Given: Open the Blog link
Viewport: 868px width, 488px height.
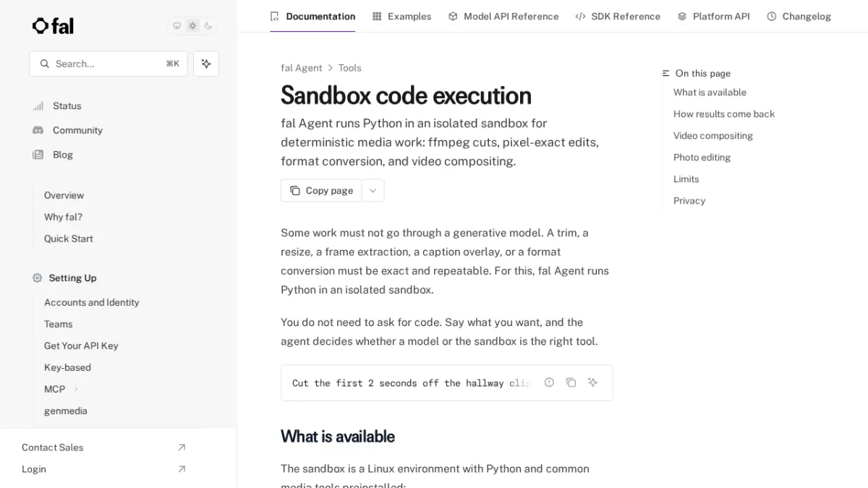Looking at the screenshot, I should [63, 155].
